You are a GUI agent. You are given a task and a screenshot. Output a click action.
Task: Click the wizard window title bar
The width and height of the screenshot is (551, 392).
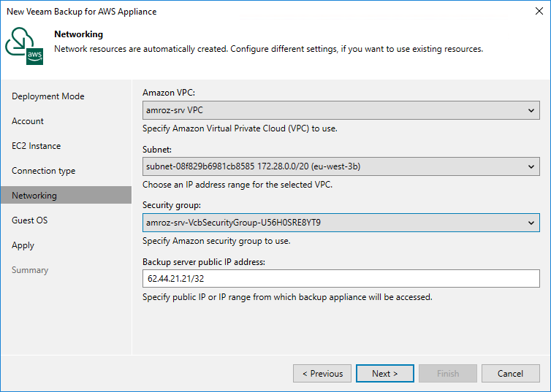pyautogui.click(x=219, y=12)
